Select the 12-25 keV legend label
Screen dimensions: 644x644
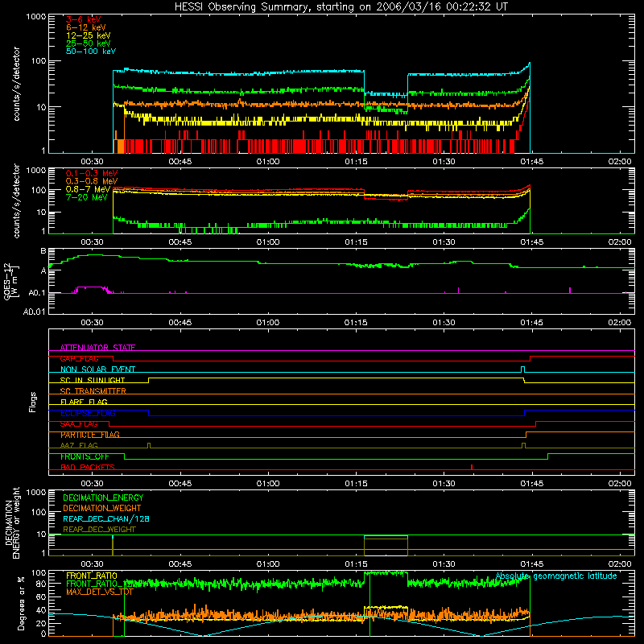[89, 35]
